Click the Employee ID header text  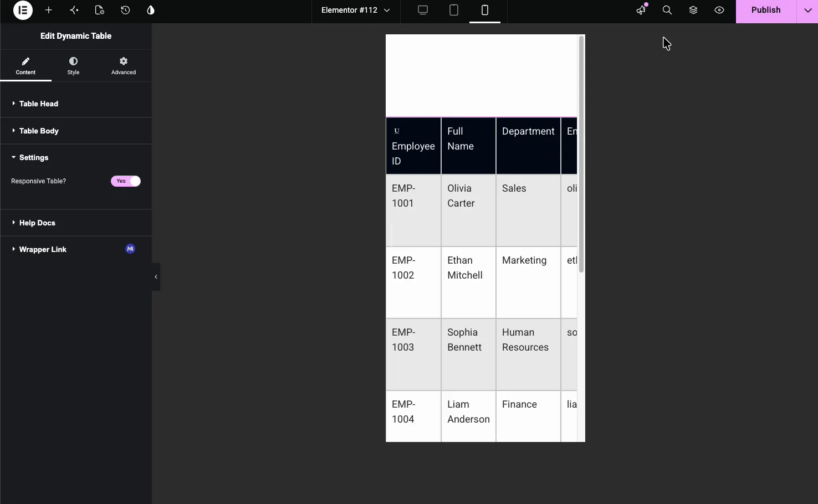coord(413,153)
